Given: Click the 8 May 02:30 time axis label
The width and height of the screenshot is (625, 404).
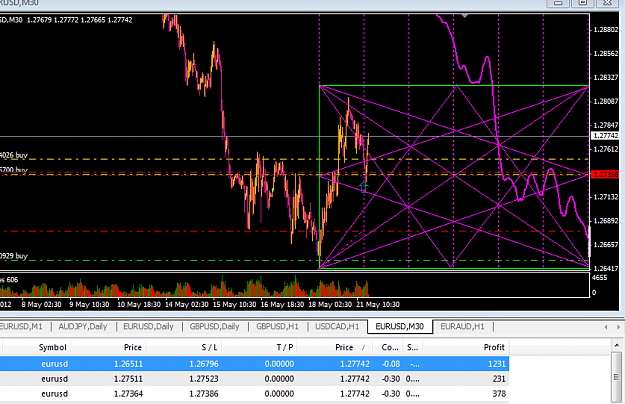Looking at the screenshot, I should (41, 304).
